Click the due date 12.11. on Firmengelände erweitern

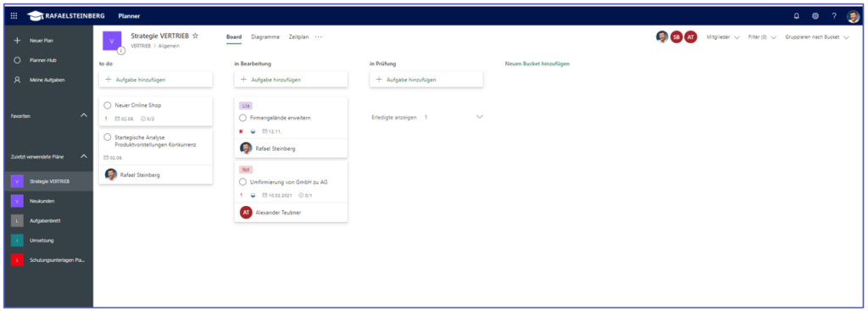pyautogui.click(x=272, y=131)
